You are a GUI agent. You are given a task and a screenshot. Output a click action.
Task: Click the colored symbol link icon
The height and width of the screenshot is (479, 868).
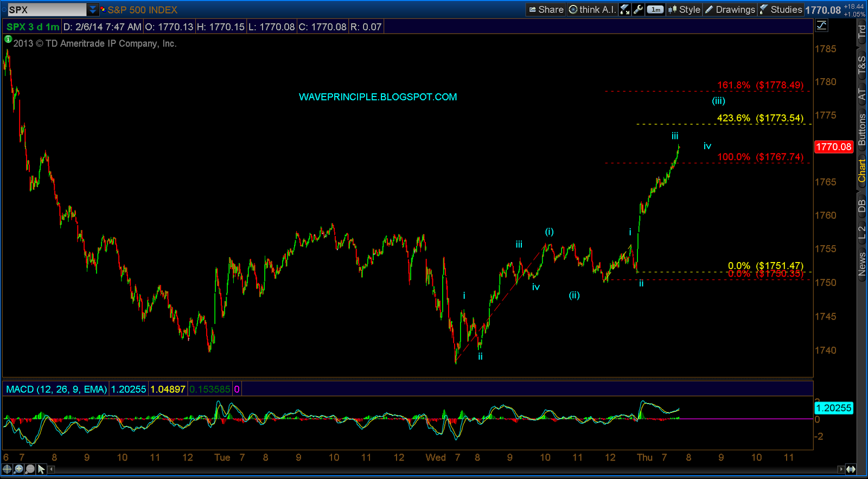coord(103,9)
